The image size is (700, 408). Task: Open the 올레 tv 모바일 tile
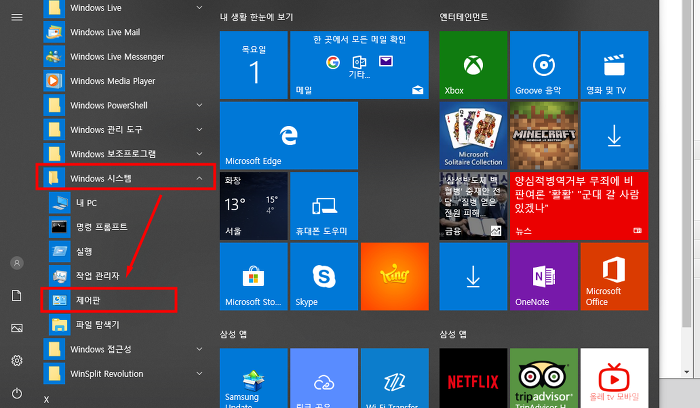point(614,378)
